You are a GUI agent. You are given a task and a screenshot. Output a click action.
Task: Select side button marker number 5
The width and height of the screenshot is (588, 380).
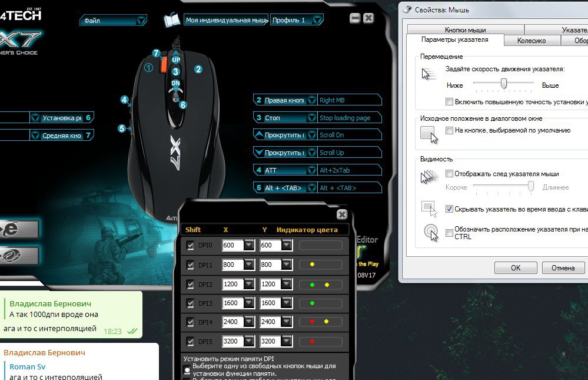tap(121, 128)
